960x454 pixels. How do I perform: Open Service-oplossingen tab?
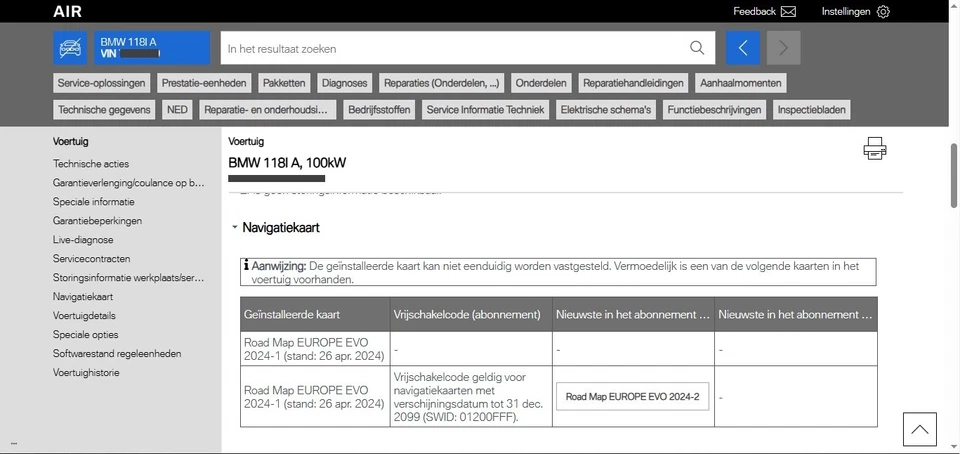click(x=102, y=83)
